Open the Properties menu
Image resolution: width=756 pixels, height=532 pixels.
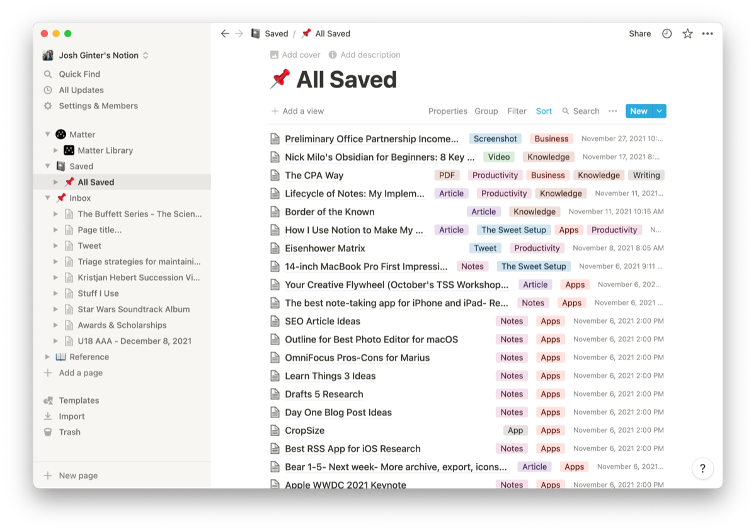(448, 111)
